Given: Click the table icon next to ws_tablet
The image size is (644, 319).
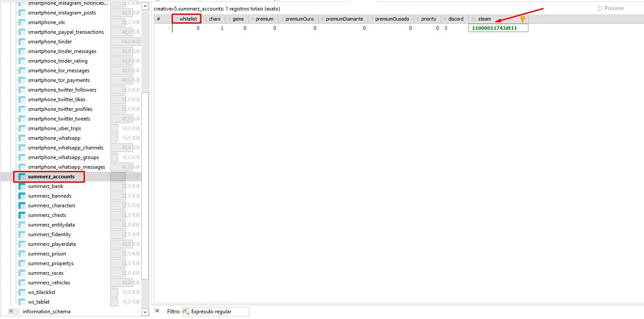Looking at the screenshot, I should point(21,301).
